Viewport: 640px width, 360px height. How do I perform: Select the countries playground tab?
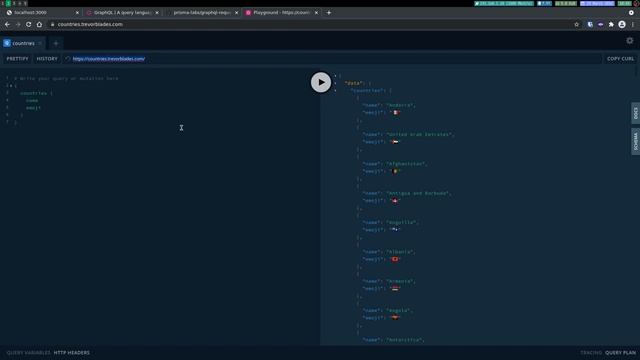coord(23,43)
